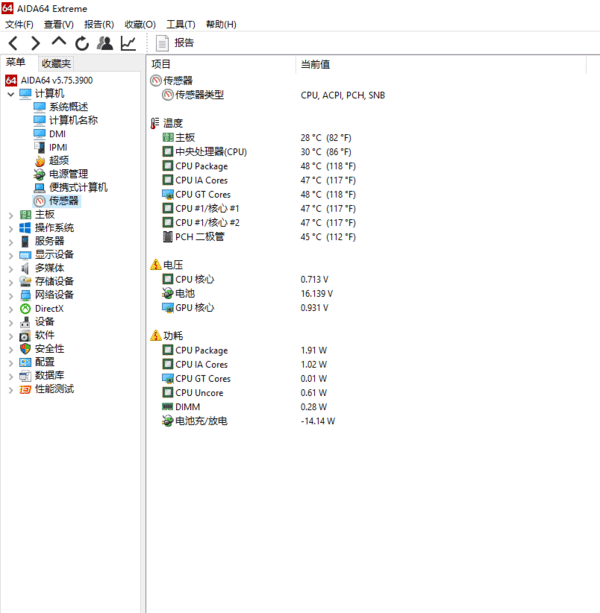600x613 pixels.
Task: Open the graph chart toolbar icon
Action: tap(128, 43)
